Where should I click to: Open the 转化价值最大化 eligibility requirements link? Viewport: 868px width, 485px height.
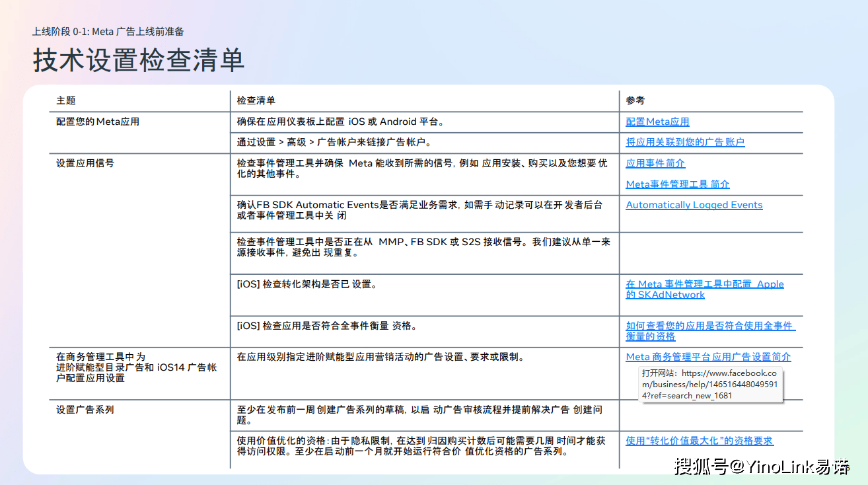[700, 441]
